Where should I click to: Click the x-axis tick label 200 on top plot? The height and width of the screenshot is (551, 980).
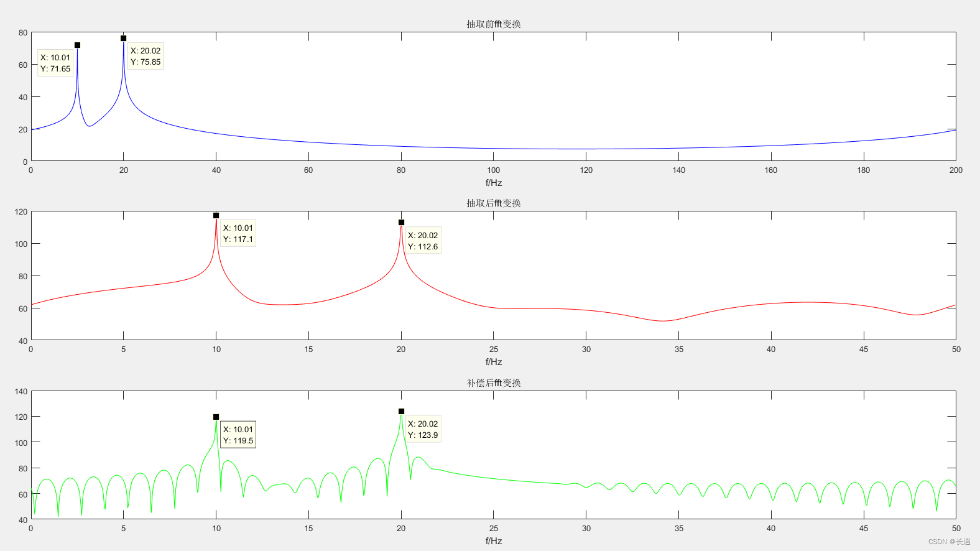point(956,170)
